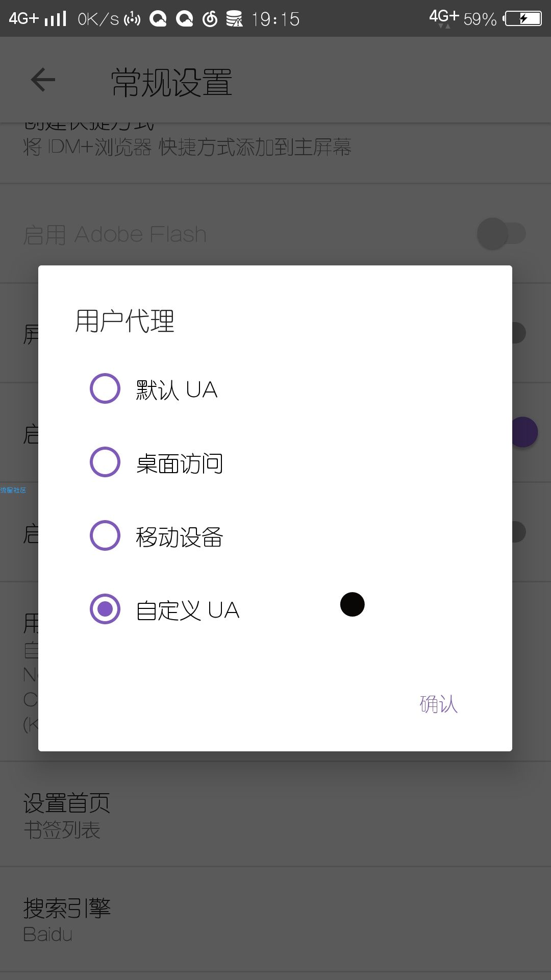
Task: Select the 桌面访问 radio option
Action: coord(105,462)
